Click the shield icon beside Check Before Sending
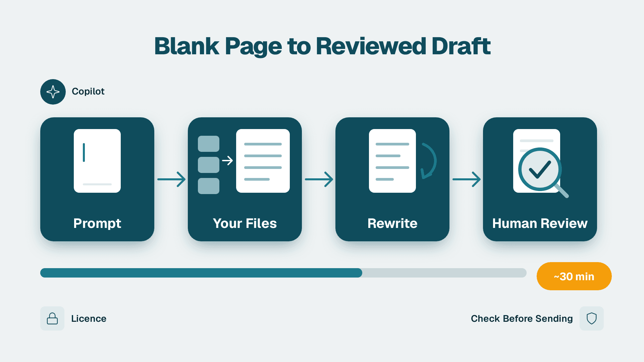 pyautogui.click(x=592, y=318)
